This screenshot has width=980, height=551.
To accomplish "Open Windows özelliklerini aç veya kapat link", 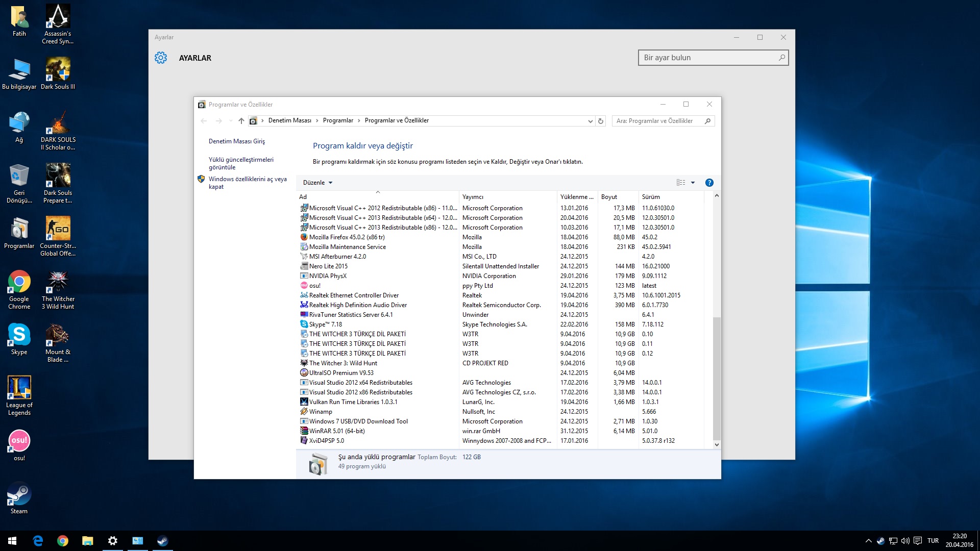I will (x=248, y=183).
